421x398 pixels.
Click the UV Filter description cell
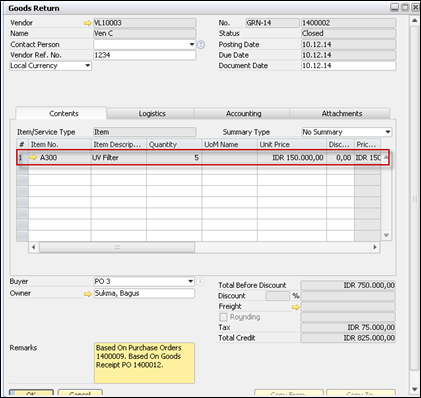point(119,157)
